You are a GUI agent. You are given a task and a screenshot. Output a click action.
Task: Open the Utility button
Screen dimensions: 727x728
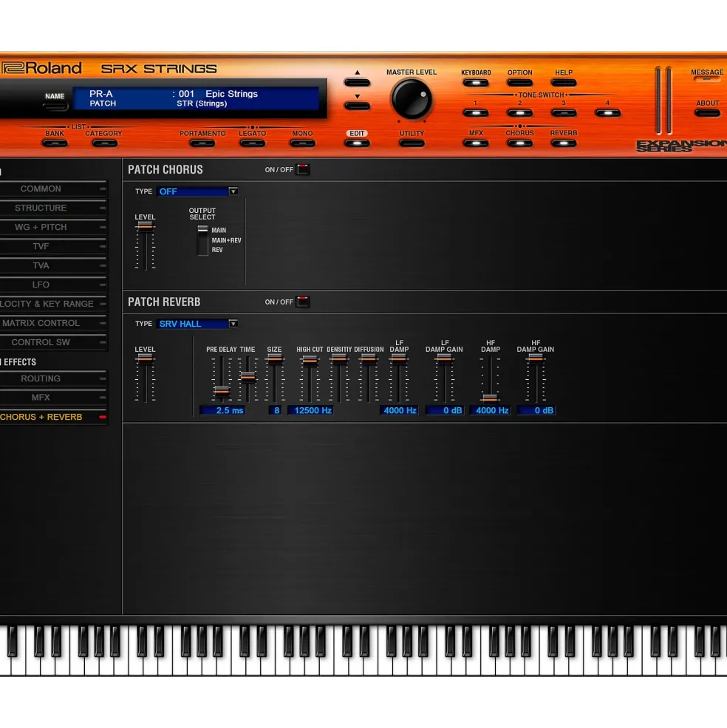coord(412,143)
